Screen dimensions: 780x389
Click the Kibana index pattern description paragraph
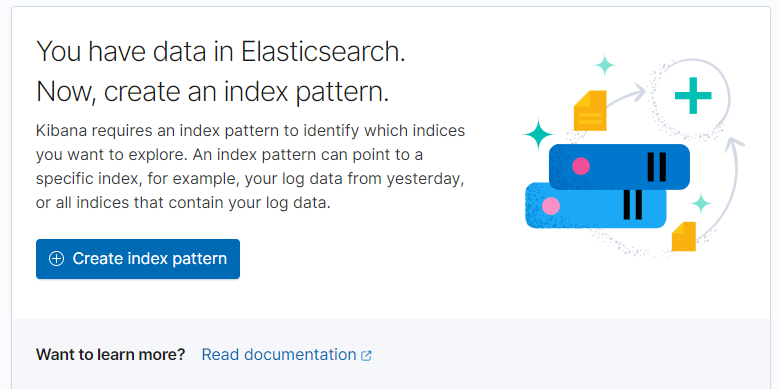[250, 167]
